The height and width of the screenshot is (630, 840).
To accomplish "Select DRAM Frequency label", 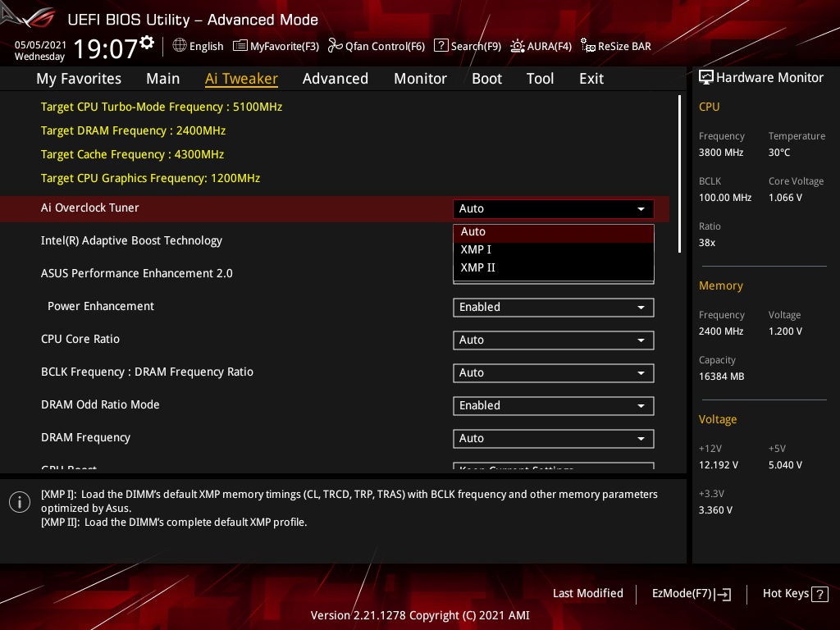I will tap(85, 438).
